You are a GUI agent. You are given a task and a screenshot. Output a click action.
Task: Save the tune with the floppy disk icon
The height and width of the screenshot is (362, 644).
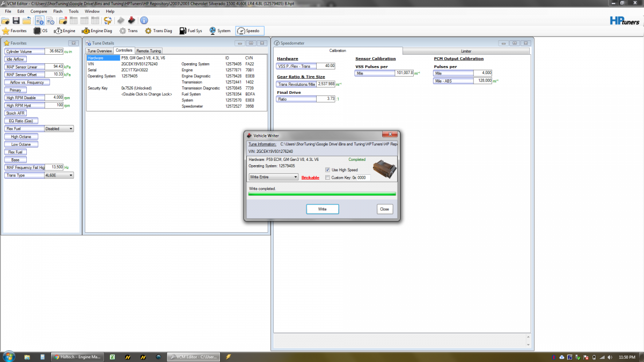point(16,20)
